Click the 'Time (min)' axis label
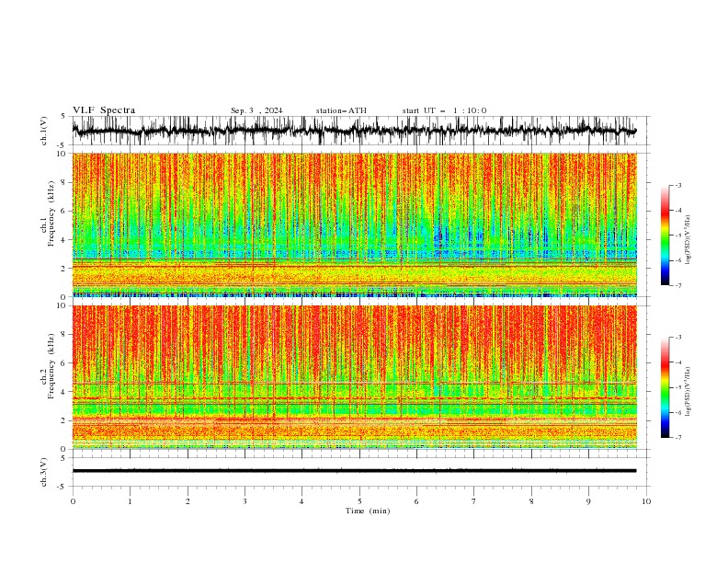This screenshot has height=563, width=728. pos(368,511)
